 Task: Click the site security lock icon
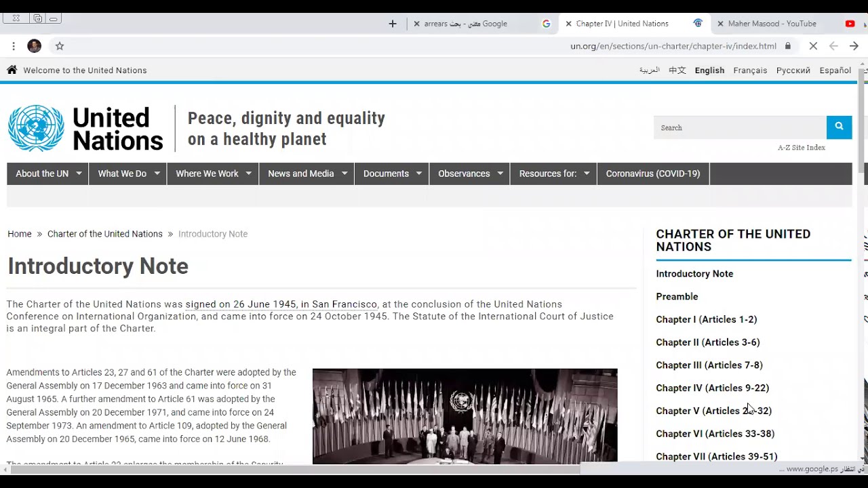[787, 46]
